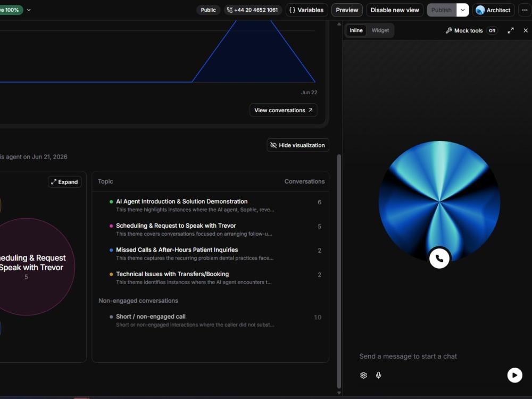Close the preview panel

[x=526, y=30]
